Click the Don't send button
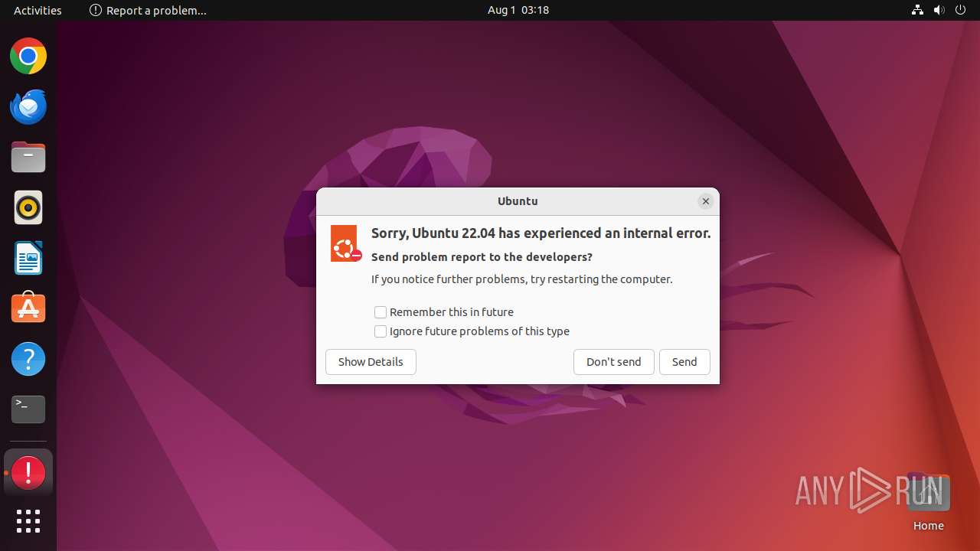The height and width of the screenshot is (551, 980). tap(614, 362)
